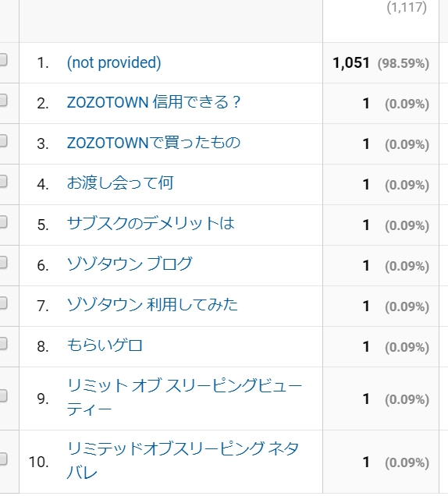448x496 pixels.
Task: Open リミット オブ スリーピングビューティー keyword
Action: (x=184, y=398)
